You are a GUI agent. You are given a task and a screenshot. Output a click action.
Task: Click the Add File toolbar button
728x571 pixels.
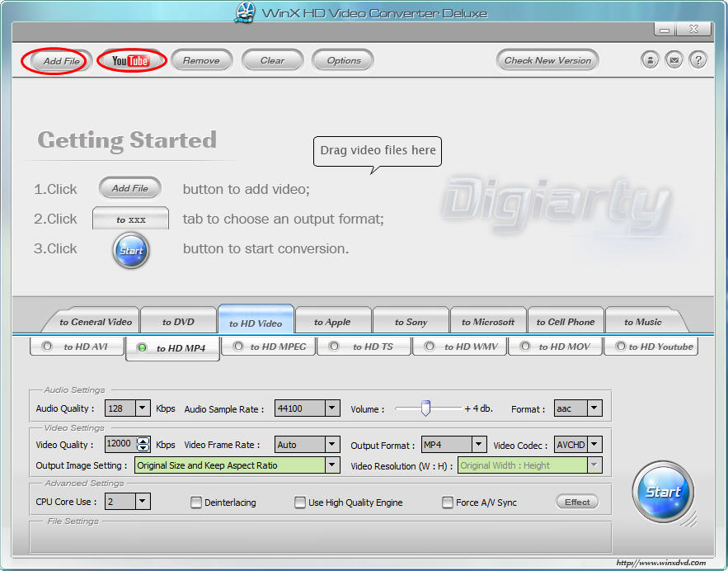62,61
